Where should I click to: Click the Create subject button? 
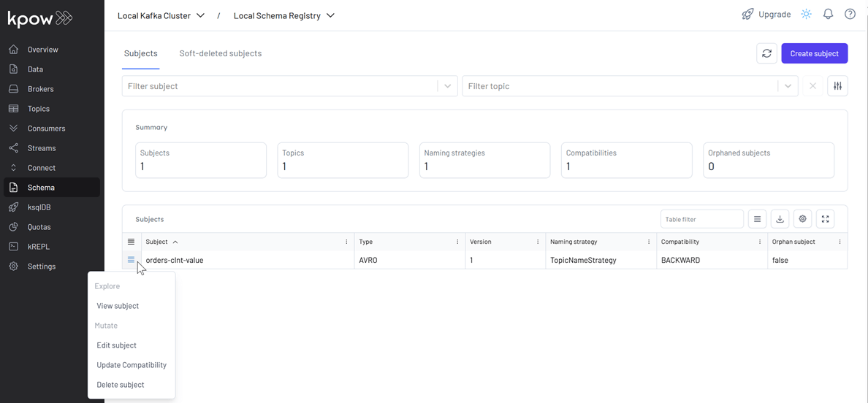(x=815, y=53)
